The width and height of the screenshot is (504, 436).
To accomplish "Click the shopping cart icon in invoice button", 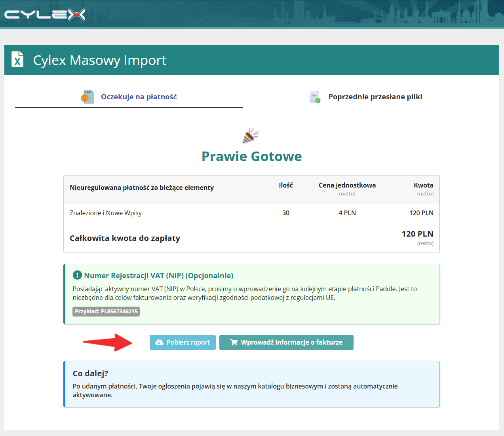I will click(x=234, y=342).
